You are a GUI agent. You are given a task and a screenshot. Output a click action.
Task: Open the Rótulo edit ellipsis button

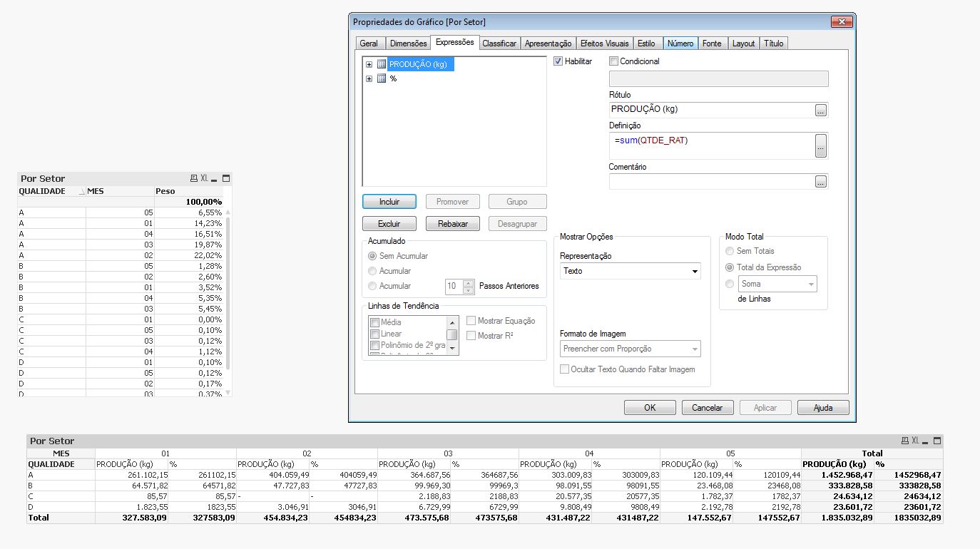click(821, 110)
